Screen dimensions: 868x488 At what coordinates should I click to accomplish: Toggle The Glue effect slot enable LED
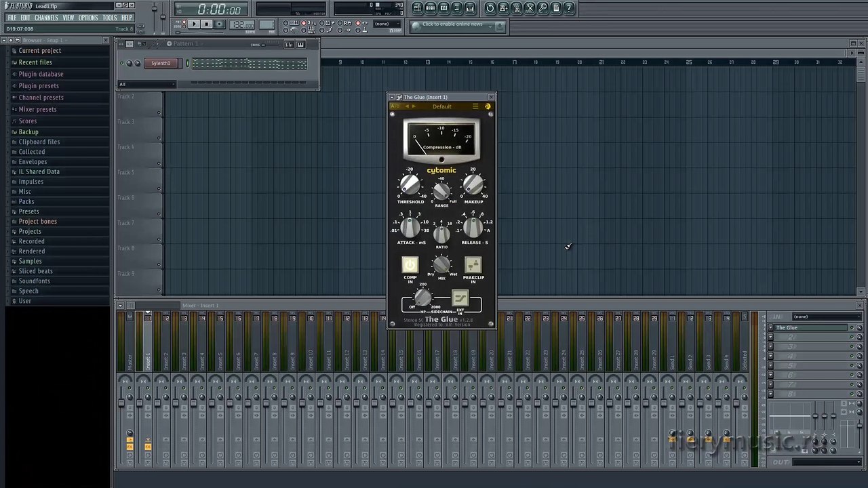pos(851,327)
